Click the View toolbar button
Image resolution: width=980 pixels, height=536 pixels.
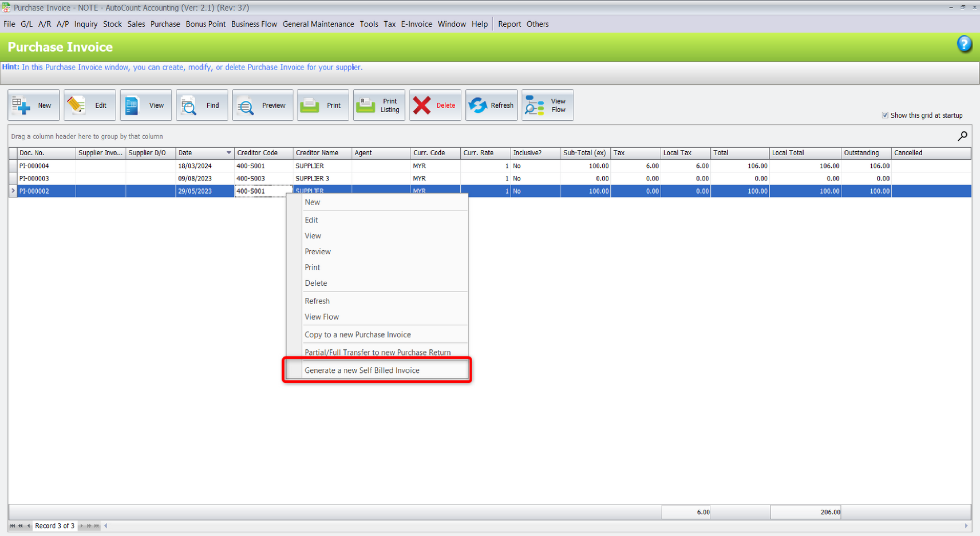[146, 105]
